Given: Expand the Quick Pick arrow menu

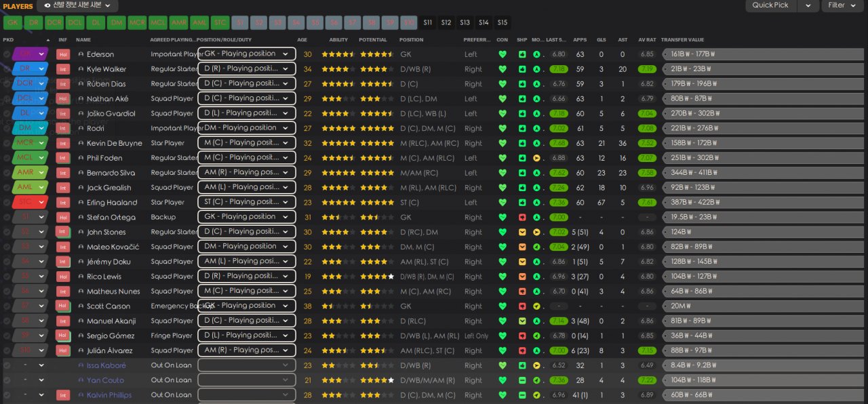Looking at the screenshot, I should pos(807,5).
